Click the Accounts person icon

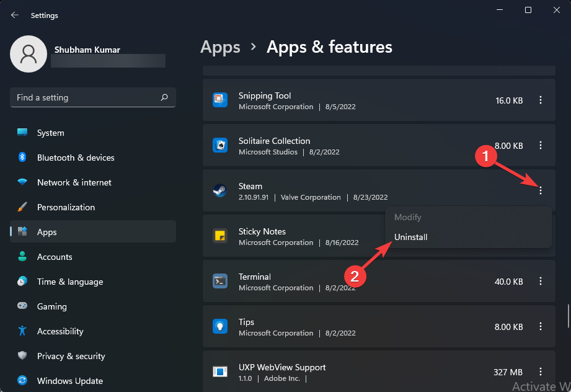pos(22,257)
